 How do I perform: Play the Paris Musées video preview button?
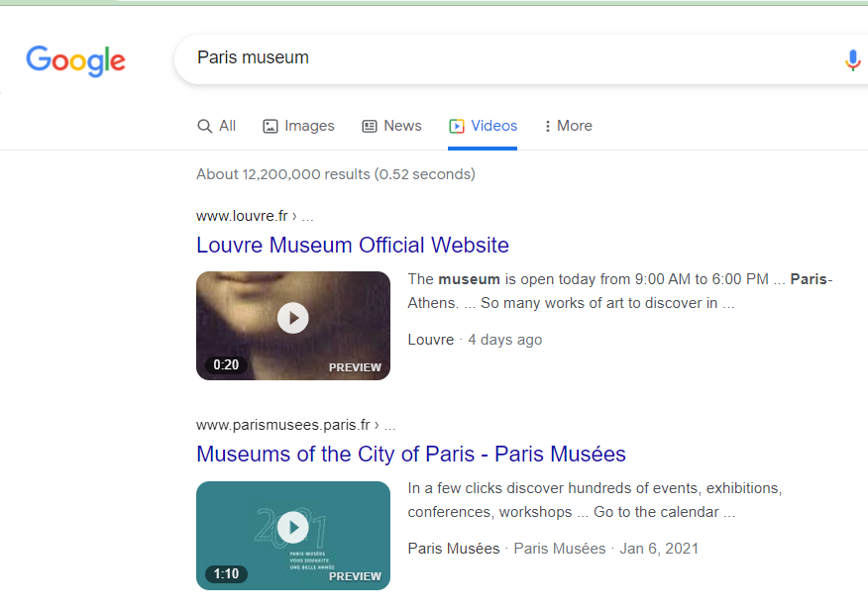[x=293, y=528]
